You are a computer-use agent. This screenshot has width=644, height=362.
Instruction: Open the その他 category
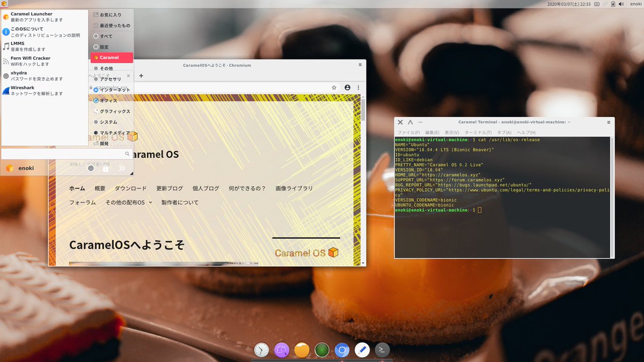pos(112,68)
